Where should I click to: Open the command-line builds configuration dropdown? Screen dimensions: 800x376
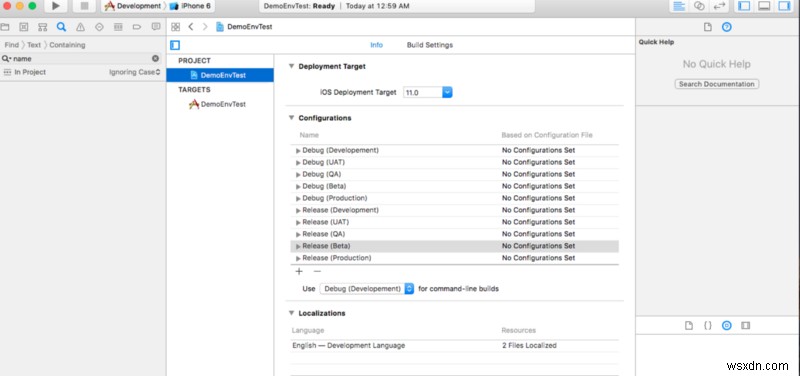(367, 289)
